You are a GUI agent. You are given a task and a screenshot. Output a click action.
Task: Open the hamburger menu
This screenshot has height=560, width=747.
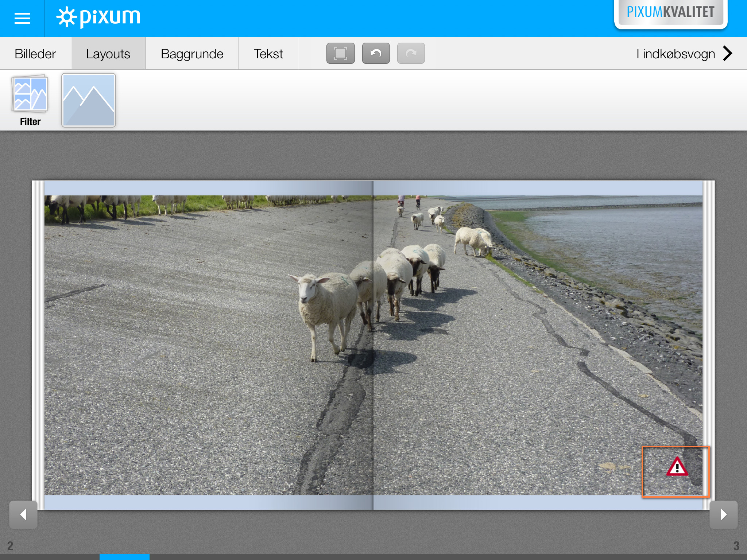(22, 18)
